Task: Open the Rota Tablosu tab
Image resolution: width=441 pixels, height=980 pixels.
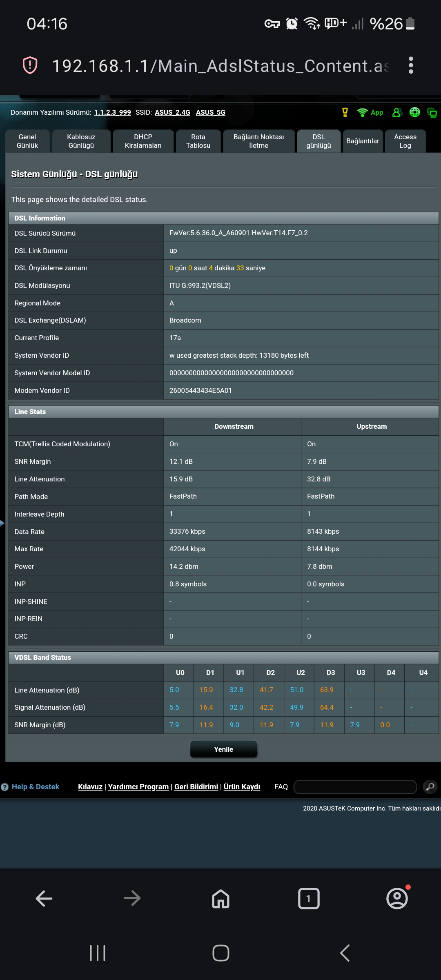Action: coord(198,141)
